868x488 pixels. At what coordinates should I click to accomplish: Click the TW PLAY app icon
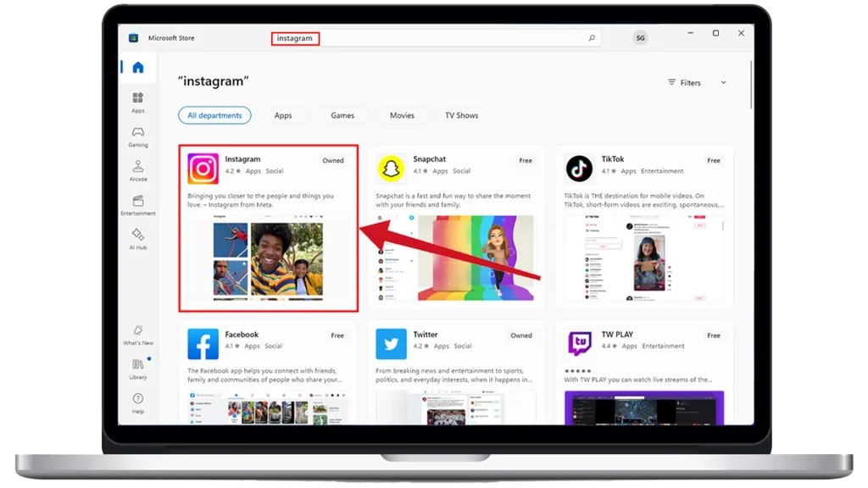(x=580, y=344)
